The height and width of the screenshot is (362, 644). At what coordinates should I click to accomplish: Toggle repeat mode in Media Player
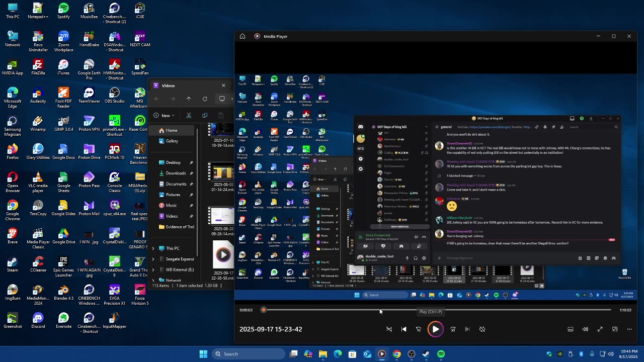(482, 329)
